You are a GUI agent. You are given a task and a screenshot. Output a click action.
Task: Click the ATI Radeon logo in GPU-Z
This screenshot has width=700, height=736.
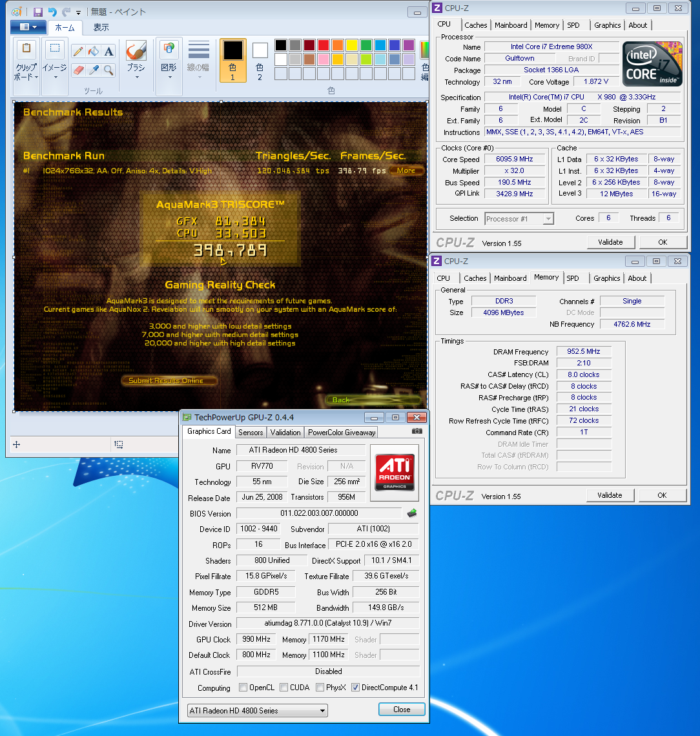395,472
